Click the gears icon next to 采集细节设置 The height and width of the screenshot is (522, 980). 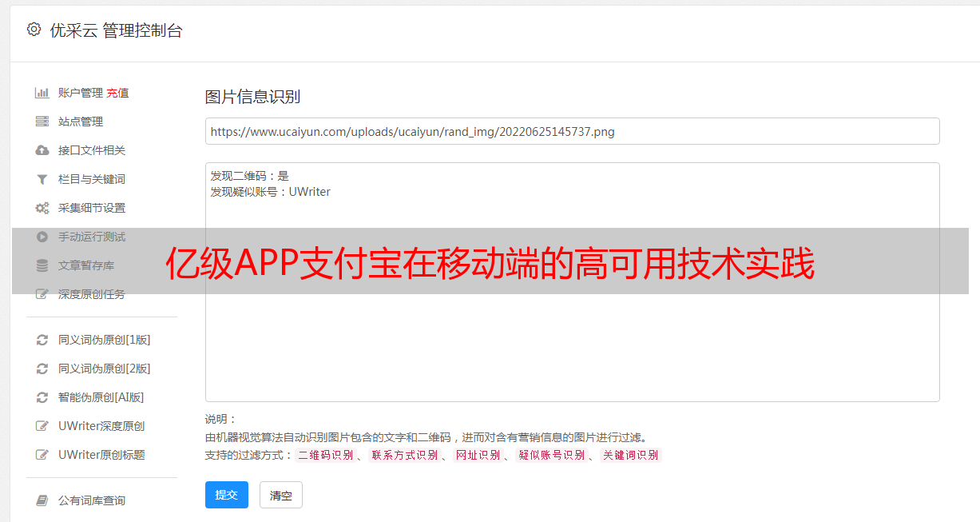[42, 208]
